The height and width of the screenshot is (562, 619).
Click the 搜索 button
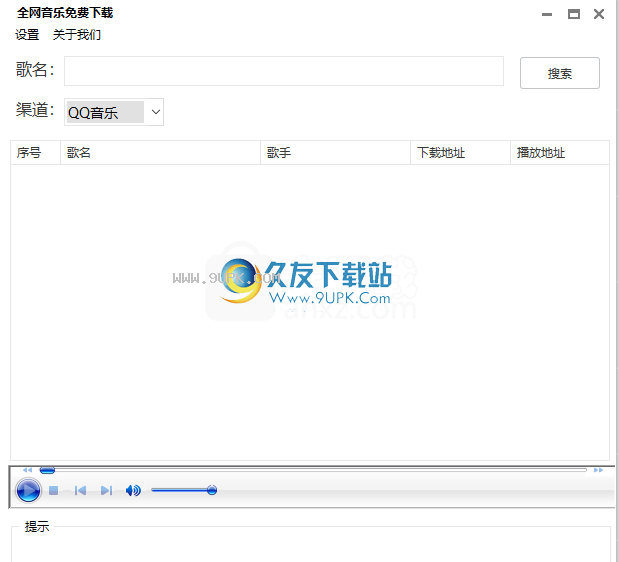(x=560, y=73)
